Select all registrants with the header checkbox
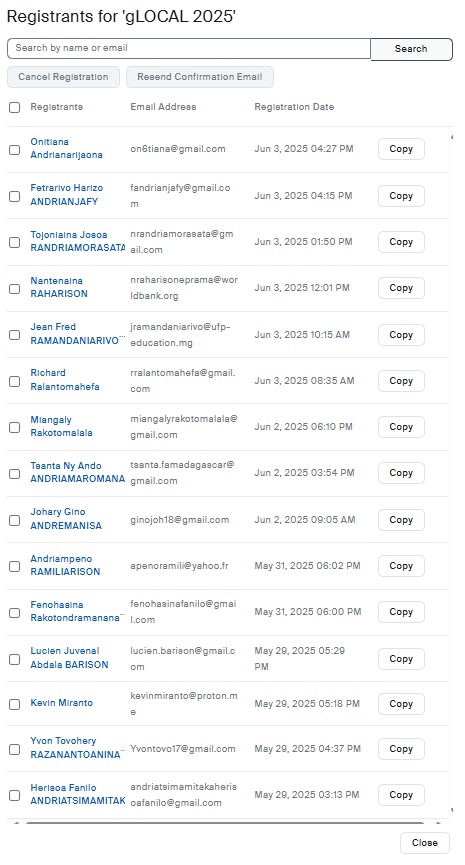This screenshot has height=865, width=465. coord(15,108)
